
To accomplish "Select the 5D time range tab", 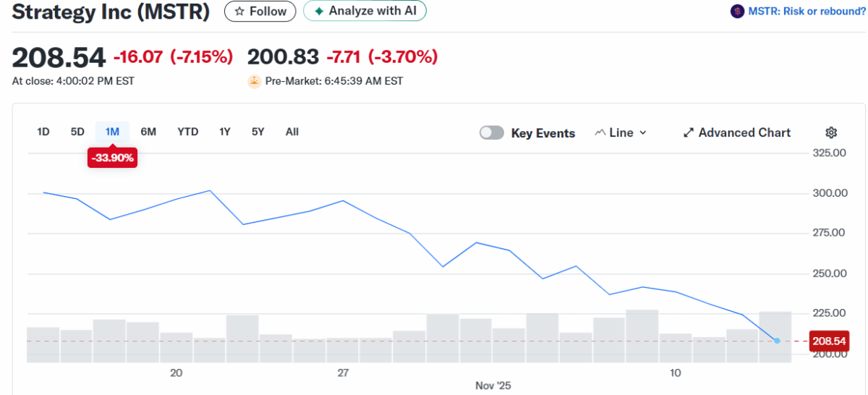I will click(x=77, y=132).
